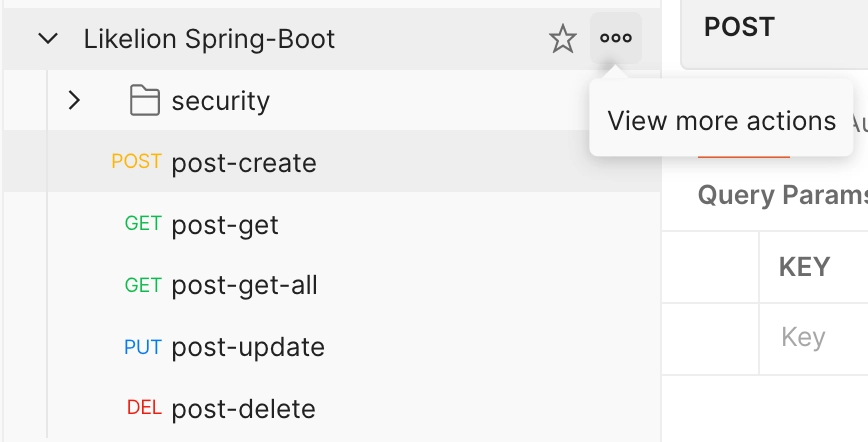Click the GET badge beside post-get-all

(x=143, y=285)
